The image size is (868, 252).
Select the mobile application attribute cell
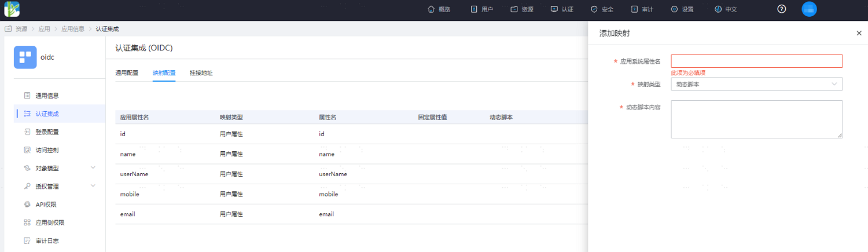coord(130,194)
